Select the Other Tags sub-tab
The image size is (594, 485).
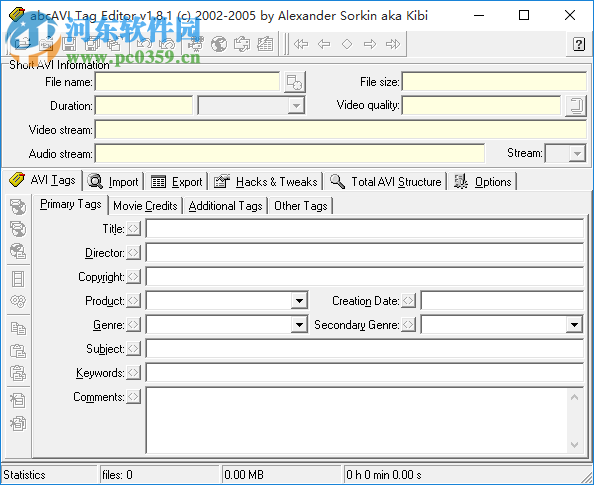point(301,206)
